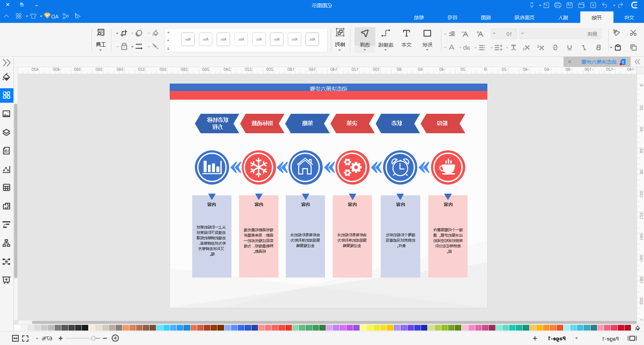The image size is (644, 345).
Task: Switch to the 视图 View tab
Action: pyautogui.click(x=486, y=17)
